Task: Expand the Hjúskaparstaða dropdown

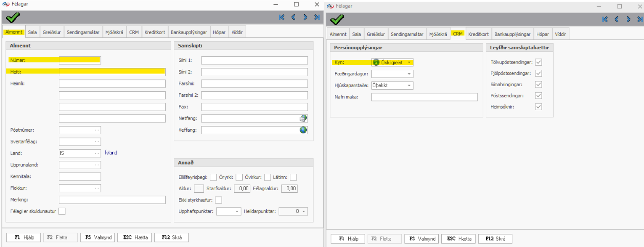Action: click(409, 85)
